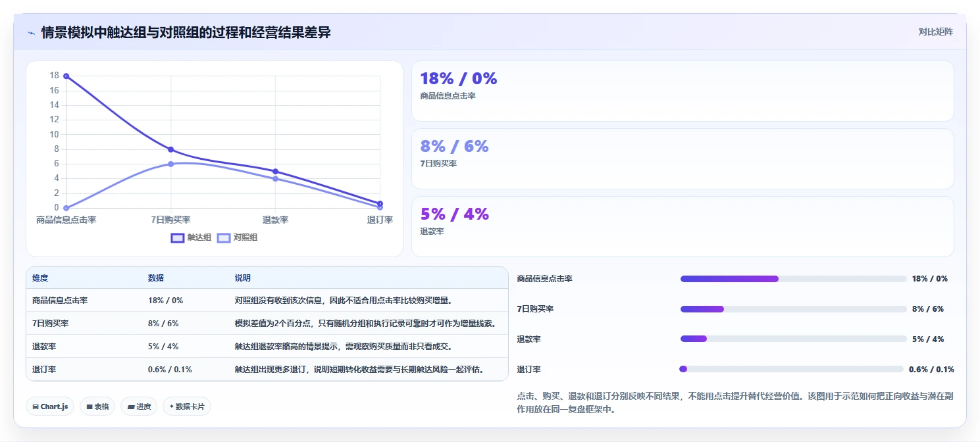Click the 触达组 legend color box
The height and width of the screenshot is (442, 980).
[x=178, y=237]
